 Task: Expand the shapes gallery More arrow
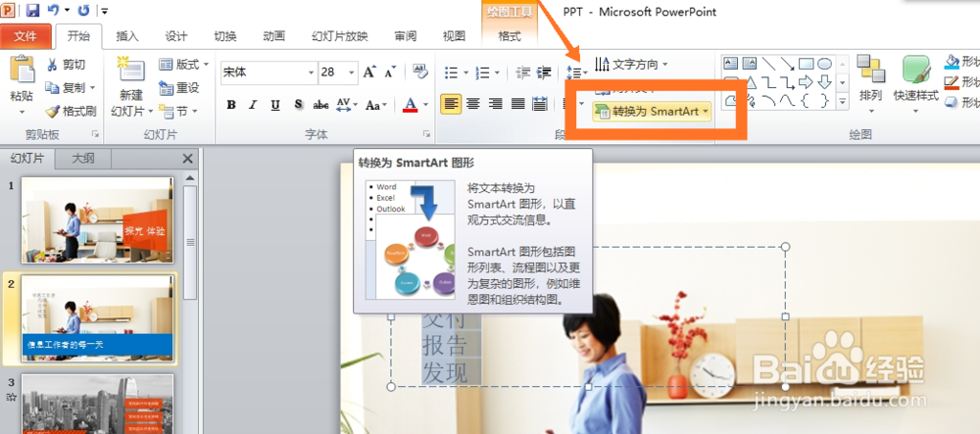point(843,101)
